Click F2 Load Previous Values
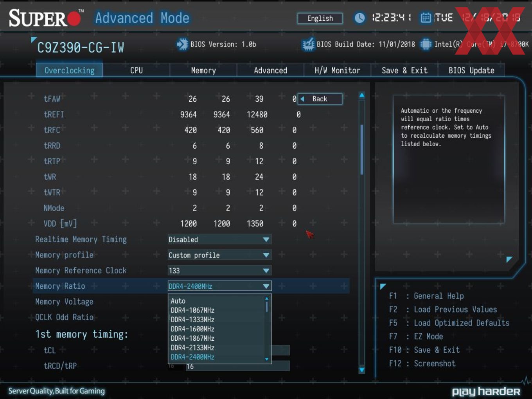Image resolution: width=532 pixels, height=399 pixels. (x=443, y=309)
